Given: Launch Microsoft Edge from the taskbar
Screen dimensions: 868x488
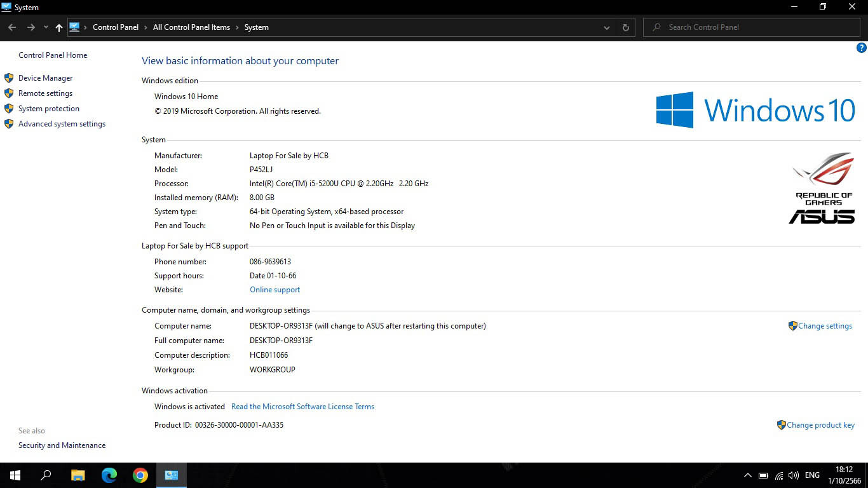Looking at the screenshot, I should (109, 475).
